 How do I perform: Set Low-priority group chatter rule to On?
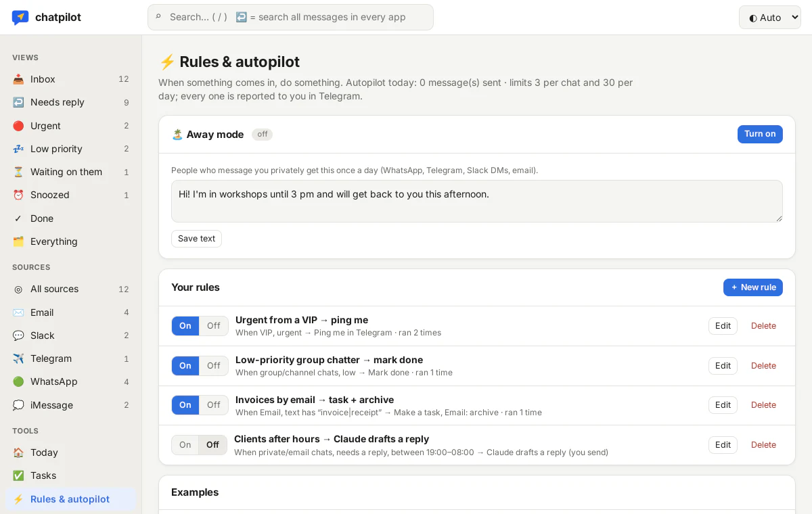point(185,366)
